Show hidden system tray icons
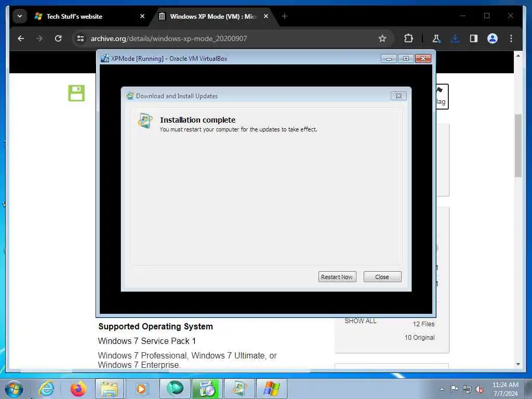 click(442, 389)
